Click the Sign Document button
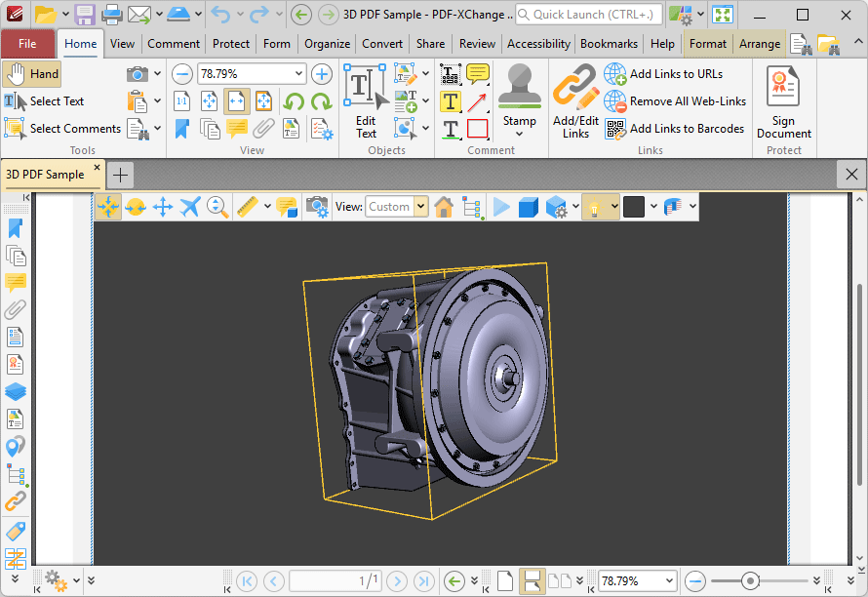This screenshot has width=868, height=597. click(783, 101)
